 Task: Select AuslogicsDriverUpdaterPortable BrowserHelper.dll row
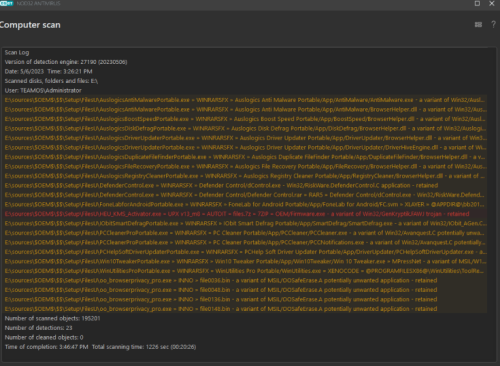coord(245,138)
